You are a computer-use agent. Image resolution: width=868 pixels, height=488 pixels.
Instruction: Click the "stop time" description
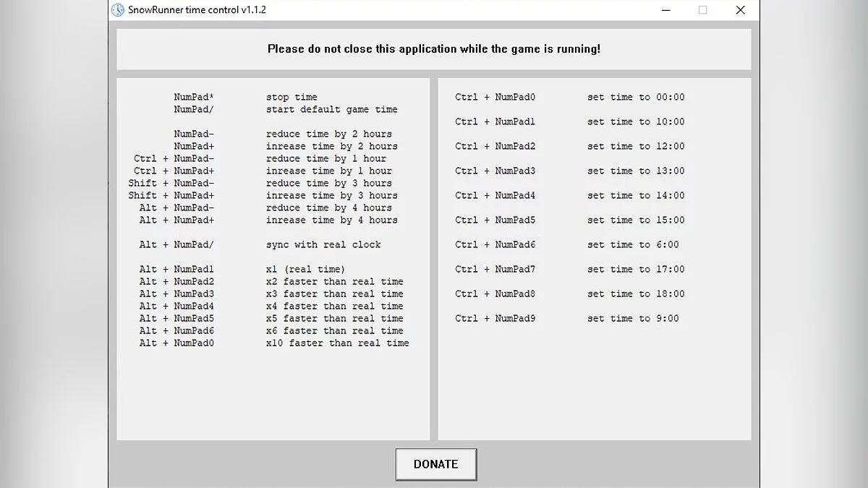(292, 97)
